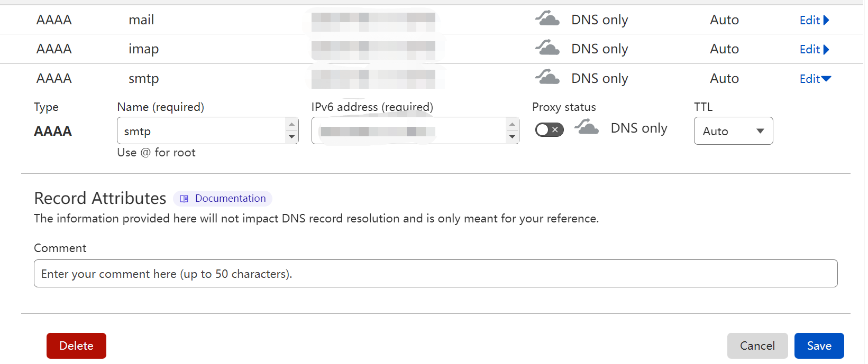Focus the Name field containing smtp
Viewport: 868px width, 364px height.
pos(201,130)
